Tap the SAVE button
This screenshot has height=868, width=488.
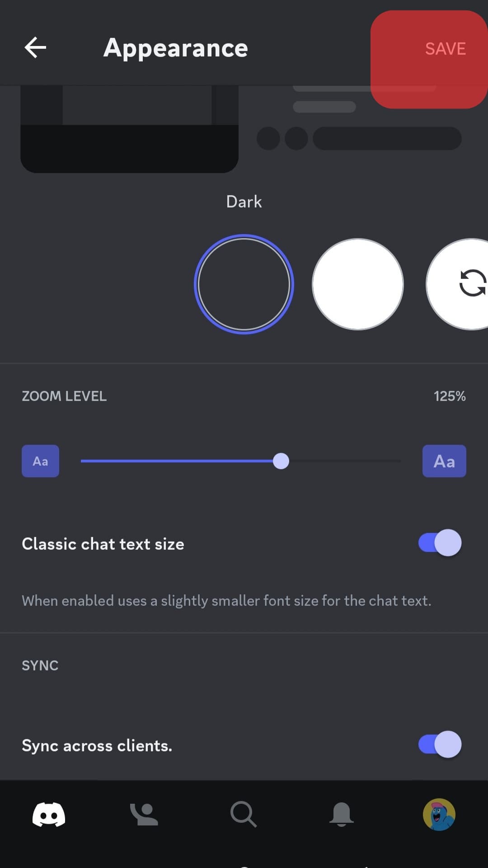(x=445, y=49)
